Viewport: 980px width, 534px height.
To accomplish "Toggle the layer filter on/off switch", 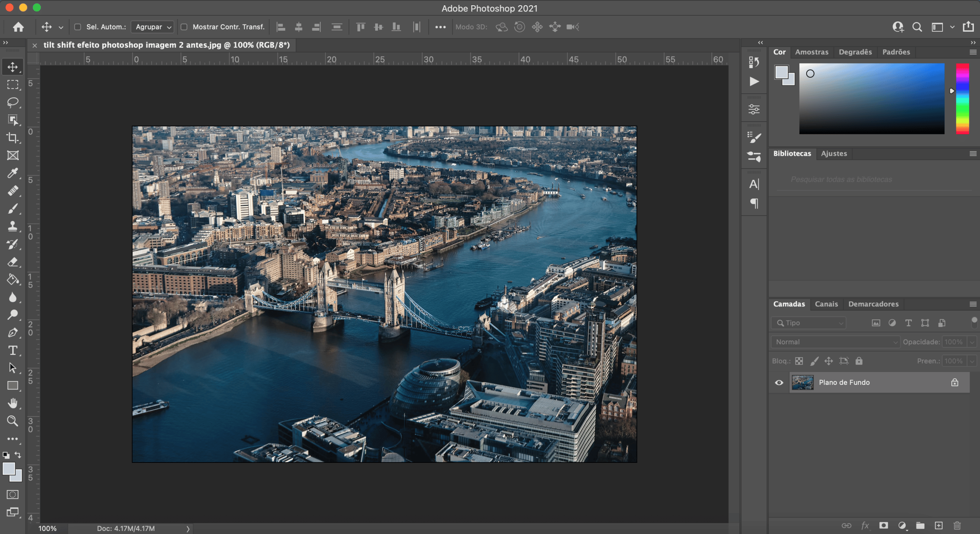I will point(974,322).
